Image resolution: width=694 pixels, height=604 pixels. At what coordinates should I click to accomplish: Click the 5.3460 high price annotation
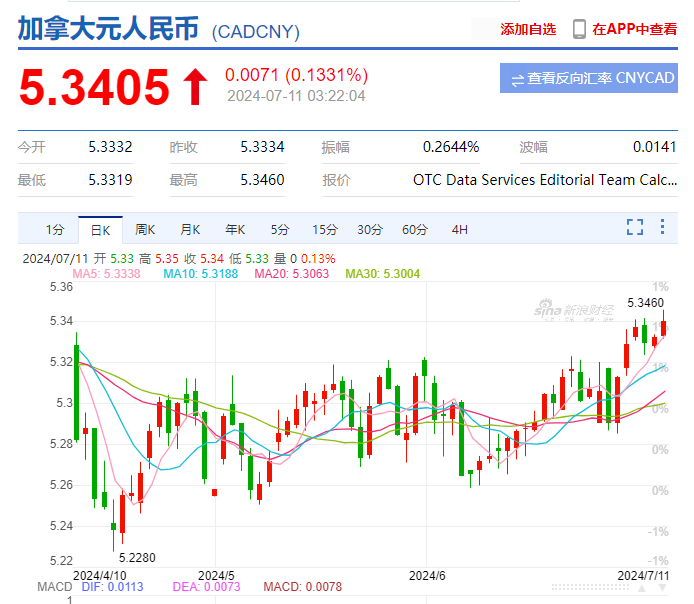coord(645,303)
